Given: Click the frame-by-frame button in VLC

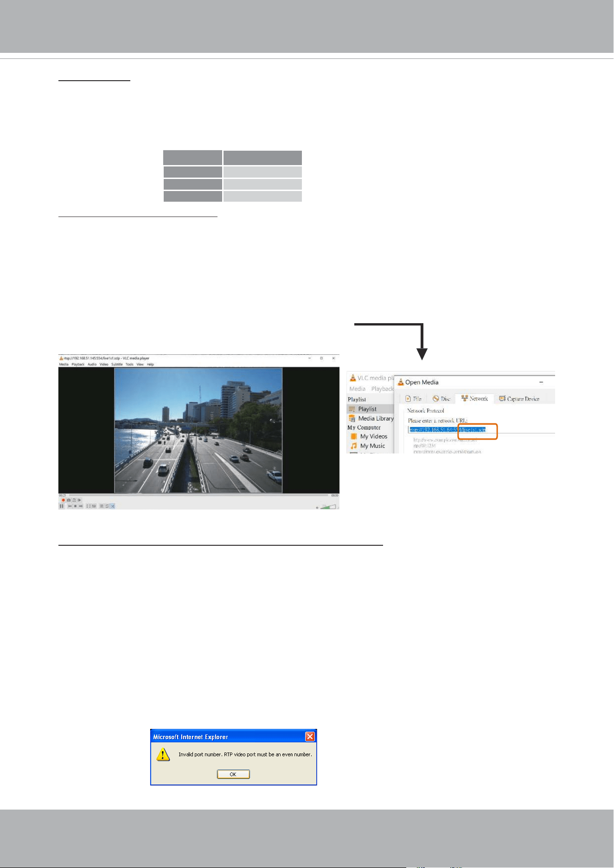Looking at the screenshot, I should click(x=79, y=500).
